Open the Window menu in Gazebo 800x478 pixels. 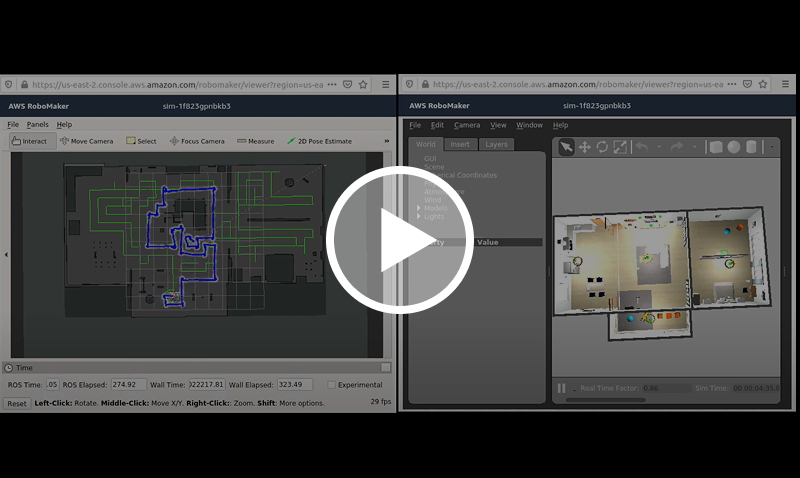[529, 125]
